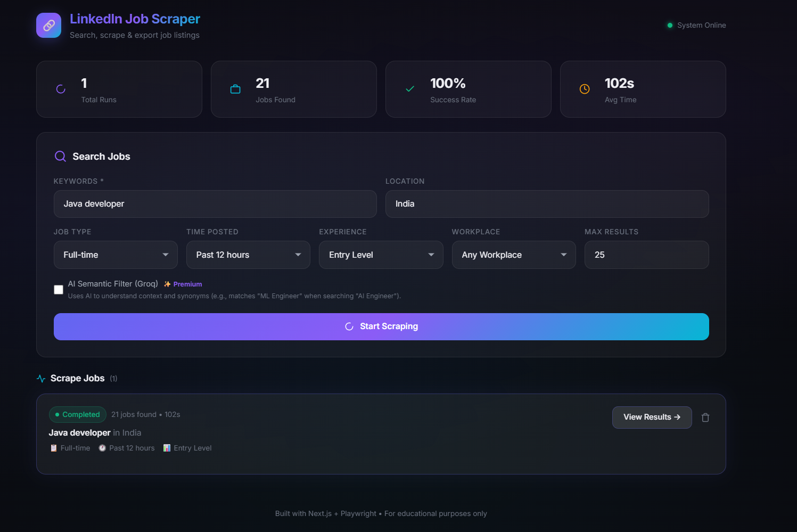Click the Search Jobs magnifier icon

point(60,156)
